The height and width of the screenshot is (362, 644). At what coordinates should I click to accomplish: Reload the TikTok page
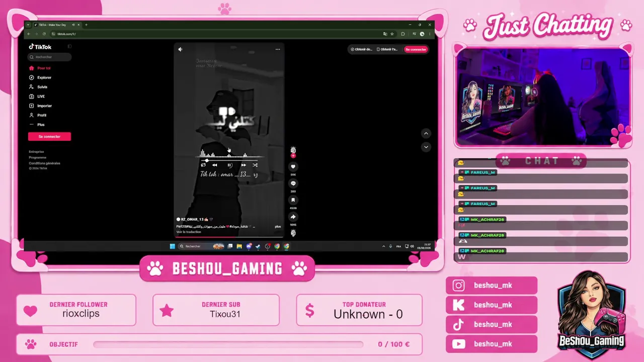point(44,34)
